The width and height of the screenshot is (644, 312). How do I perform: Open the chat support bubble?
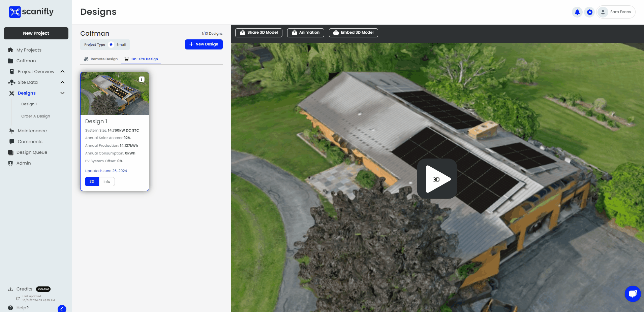click(x=633, y=293)
